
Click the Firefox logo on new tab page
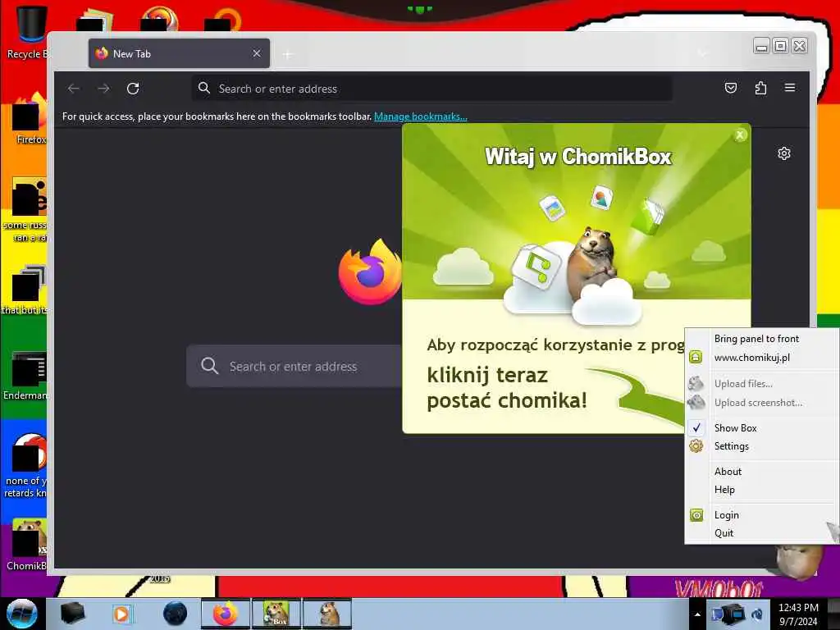[x=370, y=272]
